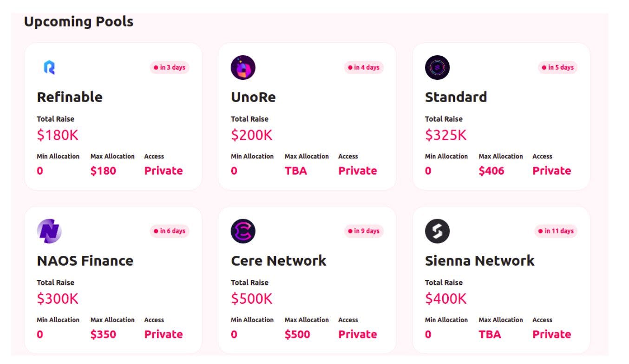Click the 'in 9 days' badge on Cere Network
629x364 pixels.
point(364,231)
